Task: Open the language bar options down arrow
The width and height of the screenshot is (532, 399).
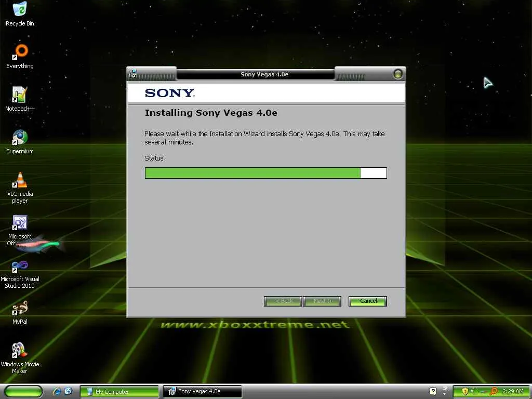Action: [445, 394]
